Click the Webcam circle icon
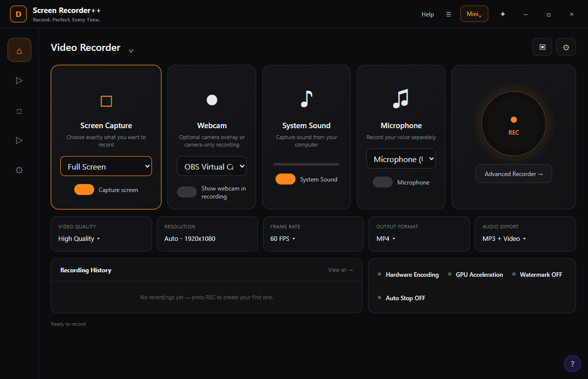This screenshot has width=588, height=379. click(x=212, y=100)
